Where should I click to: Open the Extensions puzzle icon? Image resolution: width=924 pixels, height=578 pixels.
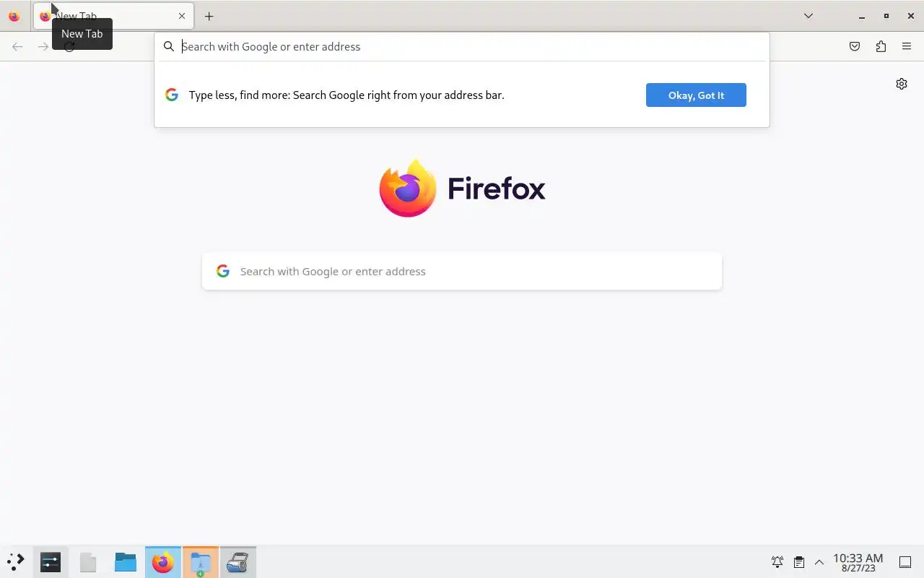pos(881,46)
